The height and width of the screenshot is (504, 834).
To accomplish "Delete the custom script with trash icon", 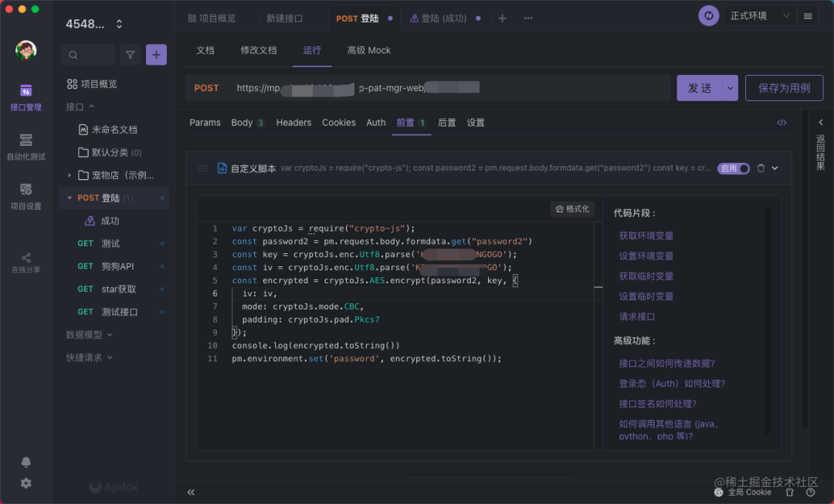I will pyautogui.click(x=761, y=168).
